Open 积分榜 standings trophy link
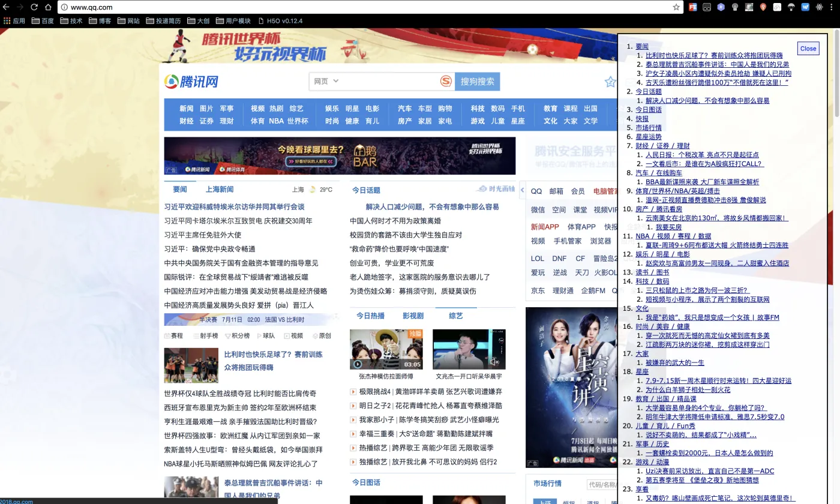The width and height of the screenshot is (840, 504). 236,336
